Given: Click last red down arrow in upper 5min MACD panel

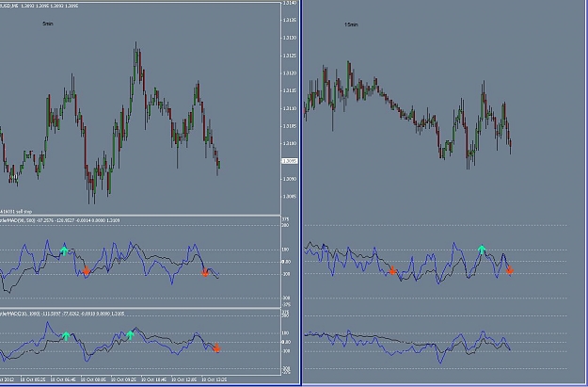Looking at the screenshot, I should point(205,273).
